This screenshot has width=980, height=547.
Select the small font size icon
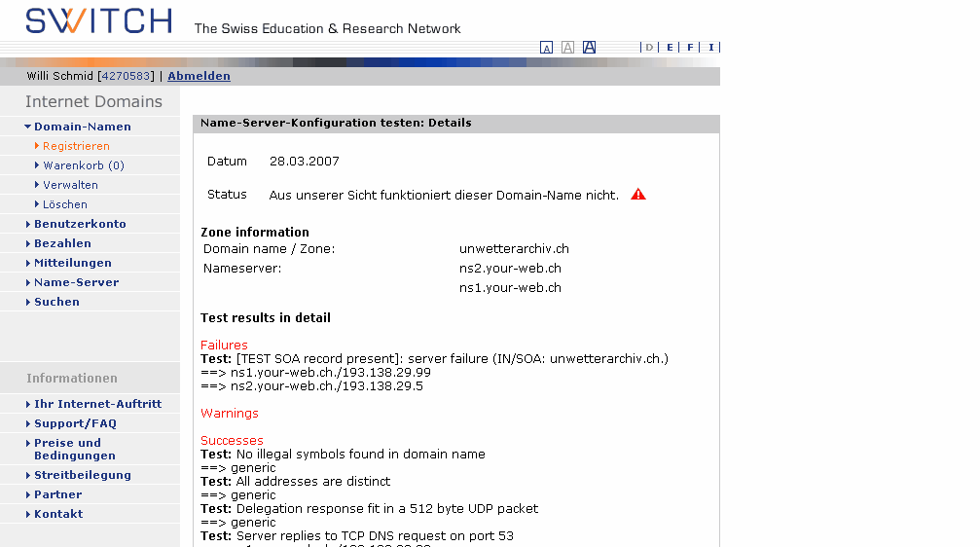tap(546, 48)
